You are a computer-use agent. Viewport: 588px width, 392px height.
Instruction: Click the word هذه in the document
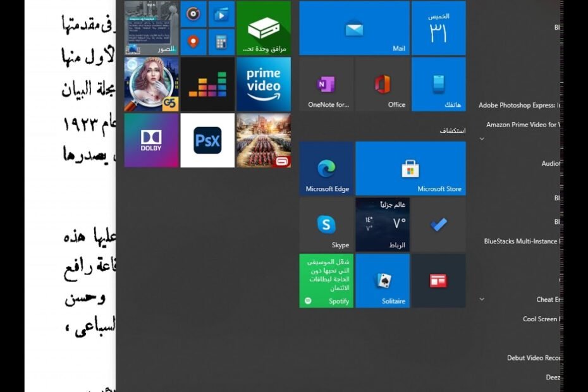75,237
